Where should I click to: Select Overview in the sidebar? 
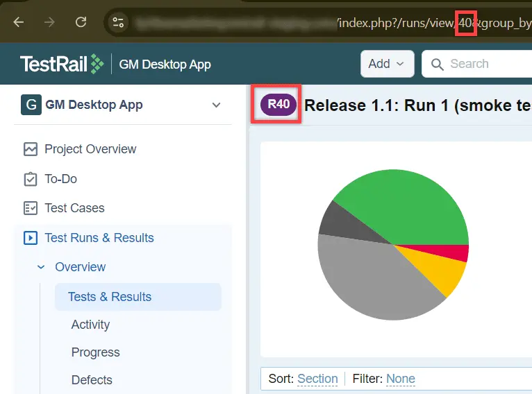point(81,267)
